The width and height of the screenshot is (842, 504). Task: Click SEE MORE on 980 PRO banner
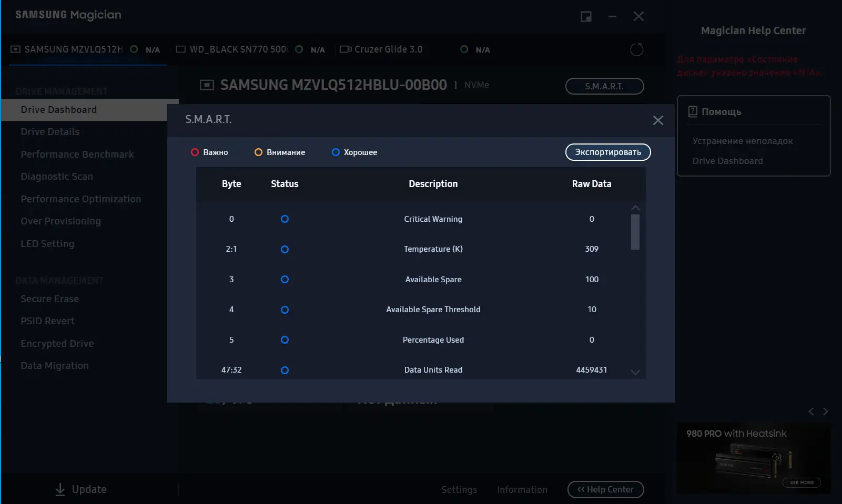802,482
